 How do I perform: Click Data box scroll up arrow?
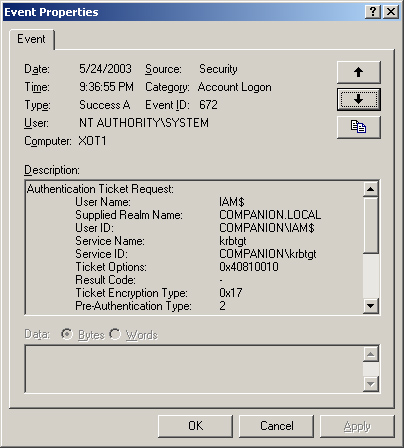pos(371,354)
